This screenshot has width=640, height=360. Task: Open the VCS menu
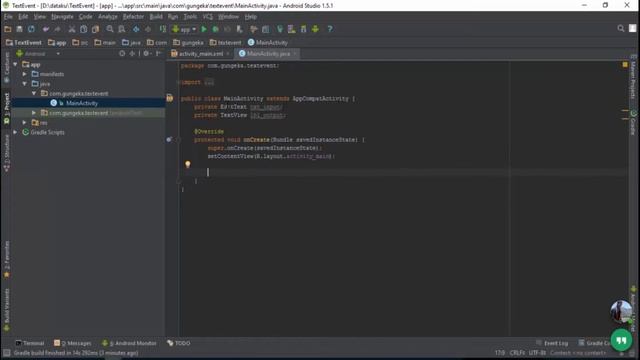[x=207, y=17]
